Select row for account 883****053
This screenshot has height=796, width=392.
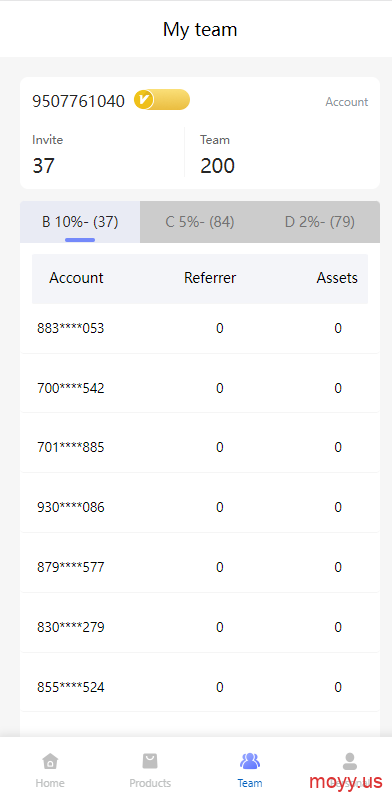click(200, 328)
